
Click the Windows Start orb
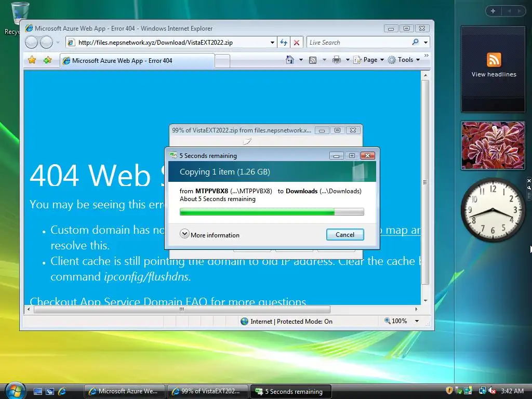coord(15,390)
